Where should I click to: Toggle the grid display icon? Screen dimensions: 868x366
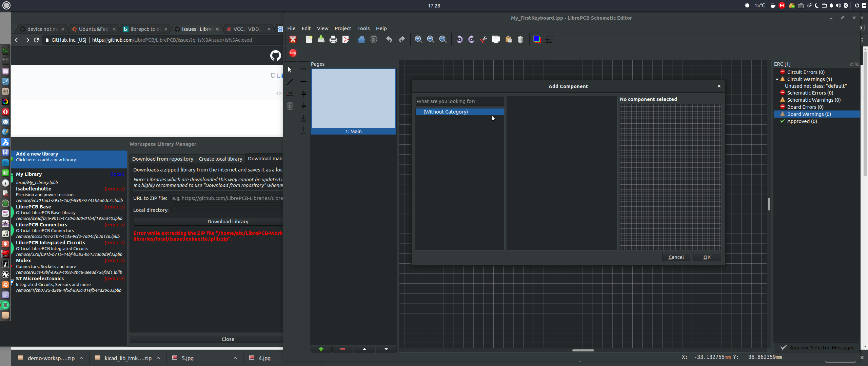pos(549,39)
